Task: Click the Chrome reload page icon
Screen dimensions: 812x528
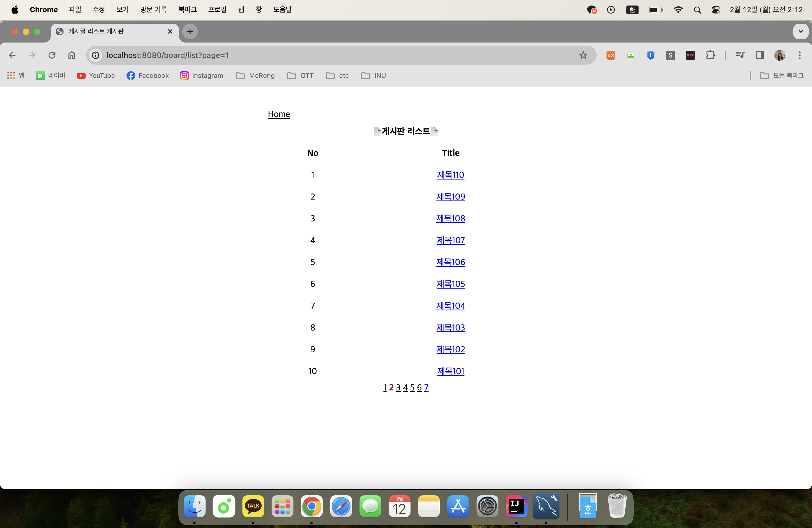Action: (52, 55)
